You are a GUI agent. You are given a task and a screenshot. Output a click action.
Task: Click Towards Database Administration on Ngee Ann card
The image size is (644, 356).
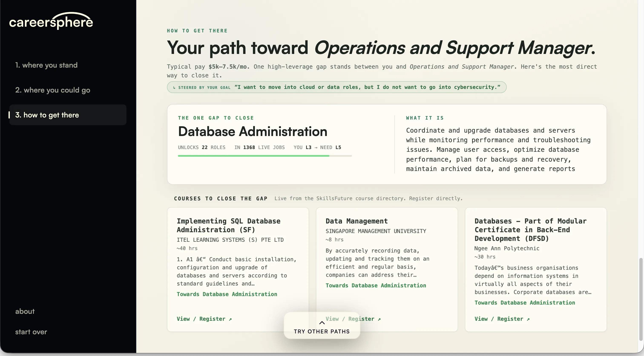point(525,302)
